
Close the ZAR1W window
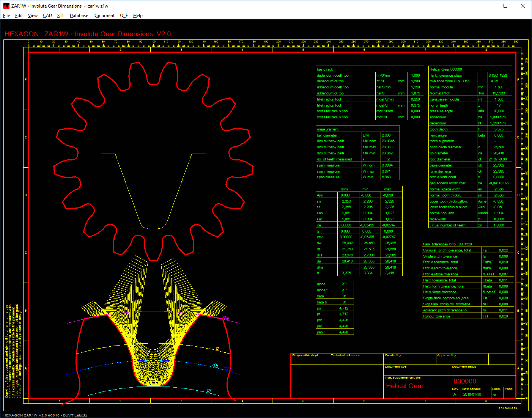pos(523,6)
